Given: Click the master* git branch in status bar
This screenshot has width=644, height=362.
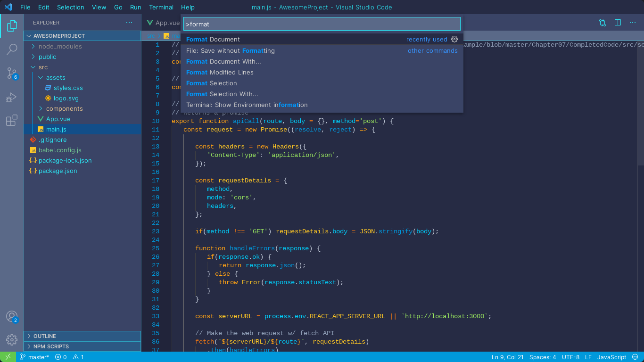Looking at the screenshot, I should (34, 357).
